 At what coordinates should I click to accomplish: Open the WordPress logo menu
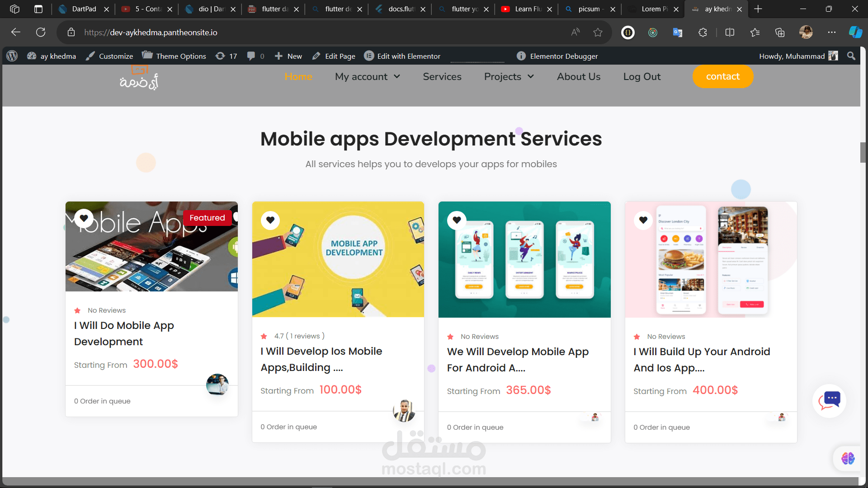pos(12,56)
